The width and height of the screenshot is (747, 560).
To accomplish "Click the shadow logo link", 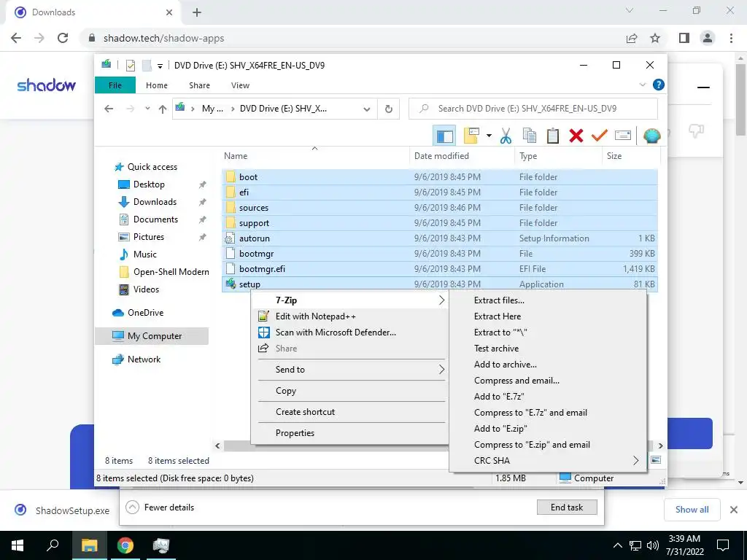I will coord(46,85).
